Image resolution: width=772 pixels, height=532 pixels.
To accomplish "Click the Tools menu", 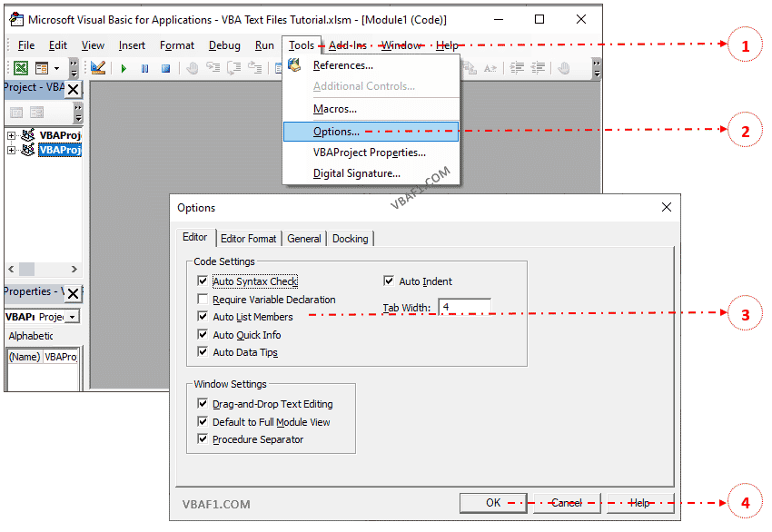I will tap(302, 45).
